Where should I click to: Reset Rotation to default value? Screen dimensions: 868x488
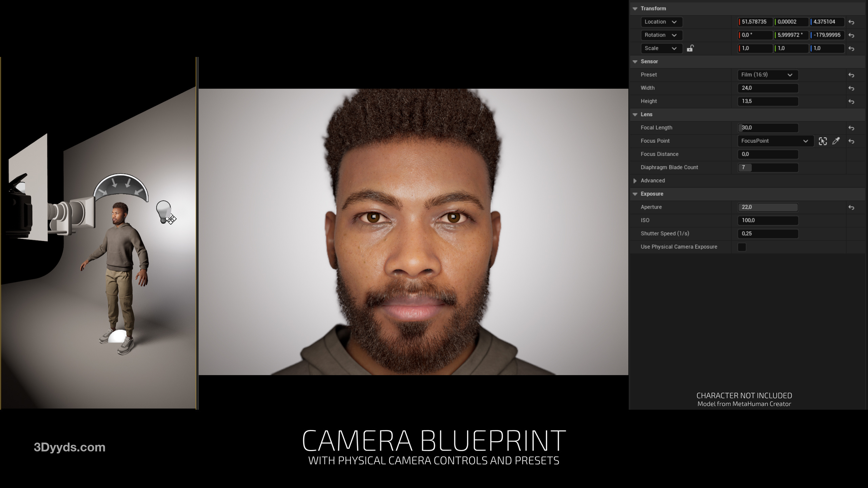tap(851, 35)
